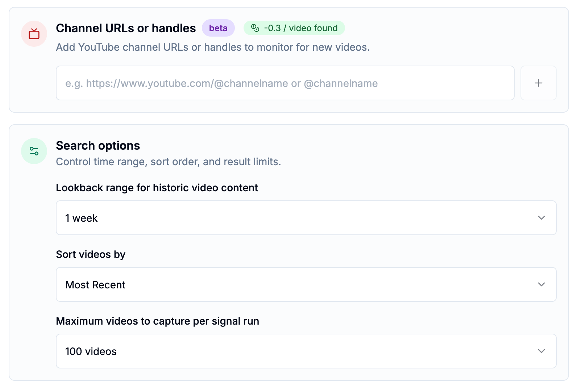Click the red TV channel icon
Image resolution: width=577 pixels, height=392 pixels.
click(x=34, y=34)
